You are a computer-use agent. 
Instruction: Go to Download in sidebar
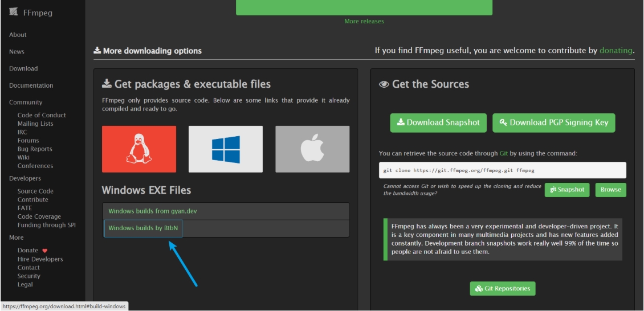[23, 68]
